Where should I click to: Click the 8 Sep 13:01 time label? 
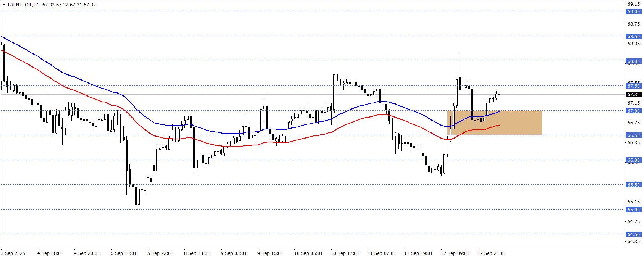pyautogui.click(x=197, y=253)
